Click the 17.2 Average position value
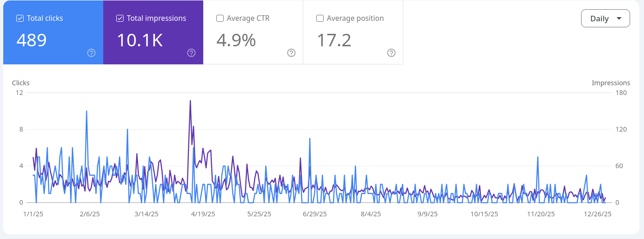Screen dimensions: 644x239 pyautogui.click(x=334, y=40)
